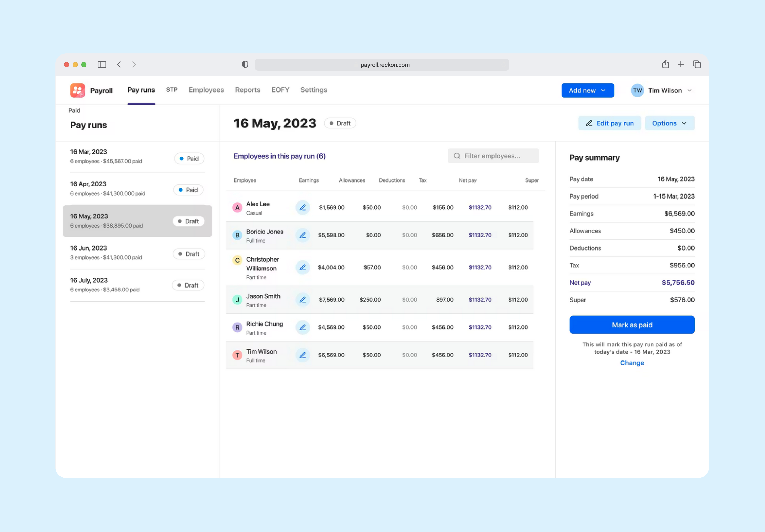Click the summary Super value $576.00
Viewport: 765px width, 532px height.
coord(682,300)
